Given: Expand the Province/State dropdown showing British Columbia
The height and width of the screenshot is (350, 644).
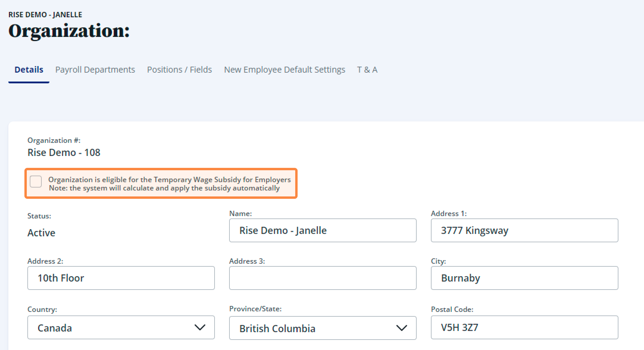Looking at the screenshot, I should [x=323, y=328].
